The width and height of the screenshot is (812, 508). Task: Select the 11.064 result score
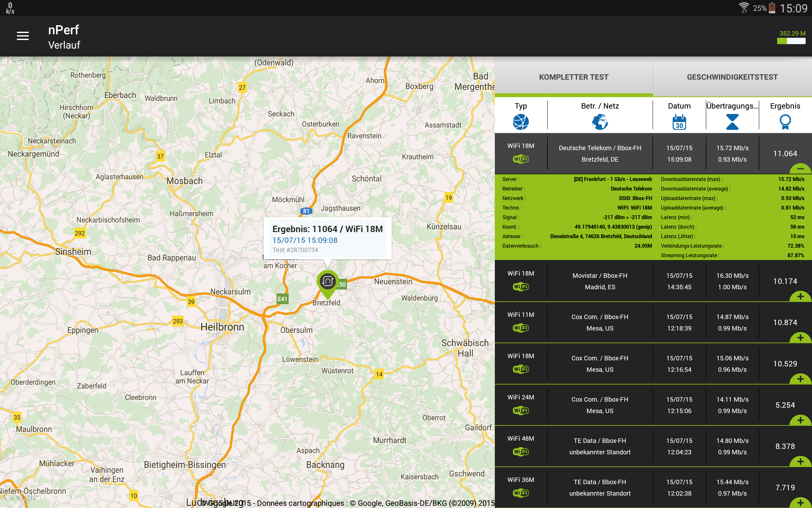(785, 154)
